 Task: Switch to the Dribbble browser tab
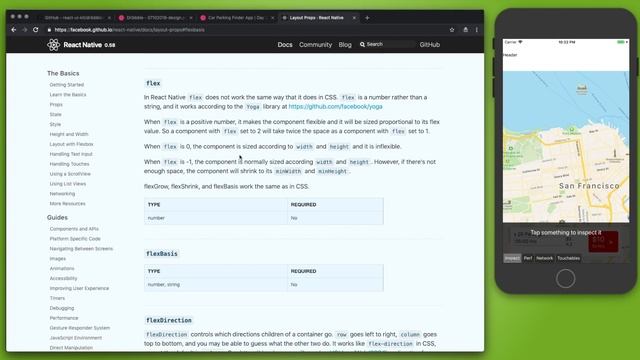[x=156, y=18]
